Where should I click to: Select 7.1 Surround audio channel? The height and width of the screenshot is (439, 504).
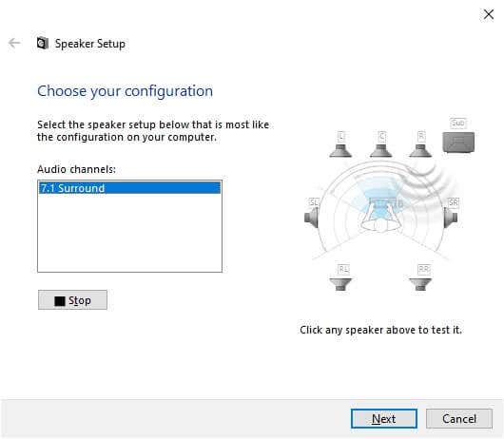point(130,188)
